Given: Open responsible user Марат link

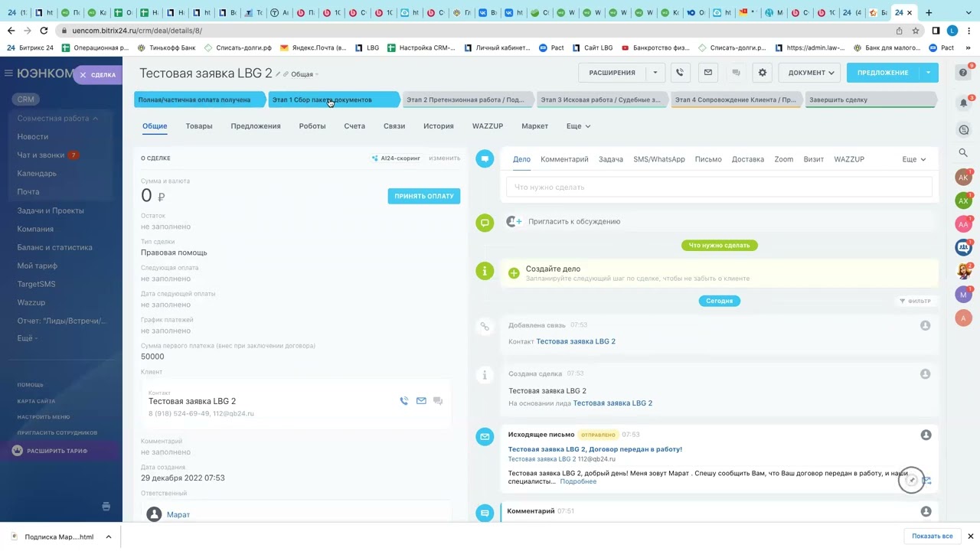Looking at the screenshot, I should pyautogui.click(x=178, y=514).
